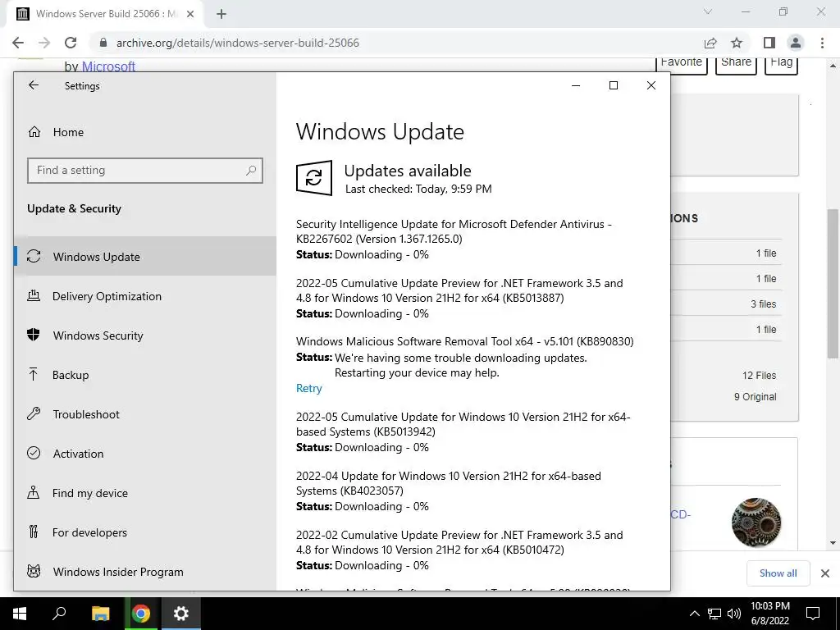Focus the Find a setting search box

(144, 171)
